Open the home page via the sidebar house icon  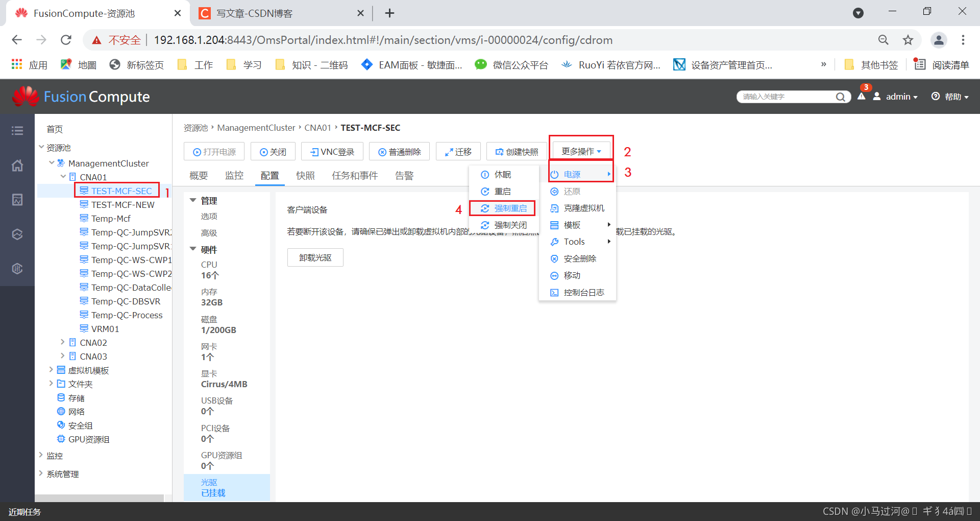pyautogui.click(x=17, y=165)
